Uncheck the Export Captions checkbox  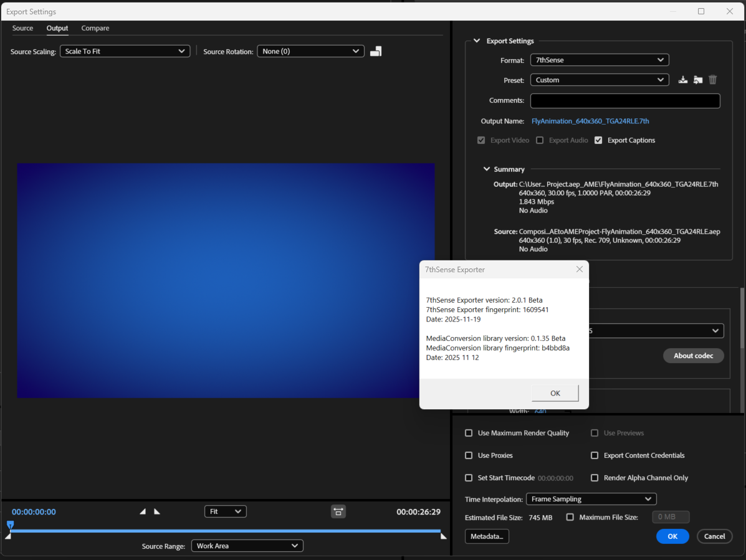point(598,140)
